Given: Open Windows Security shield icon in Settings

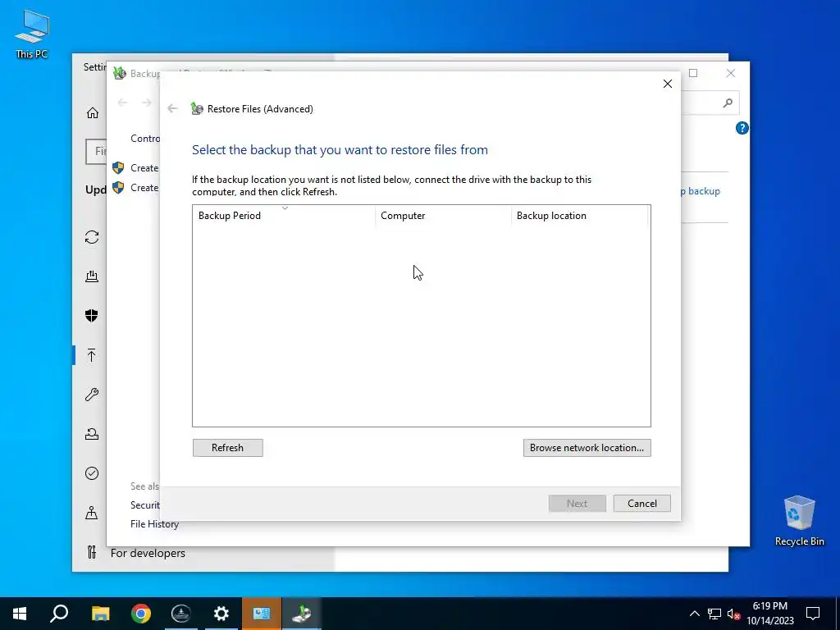Looking at the screenshot, I should [x=92, y=316].
